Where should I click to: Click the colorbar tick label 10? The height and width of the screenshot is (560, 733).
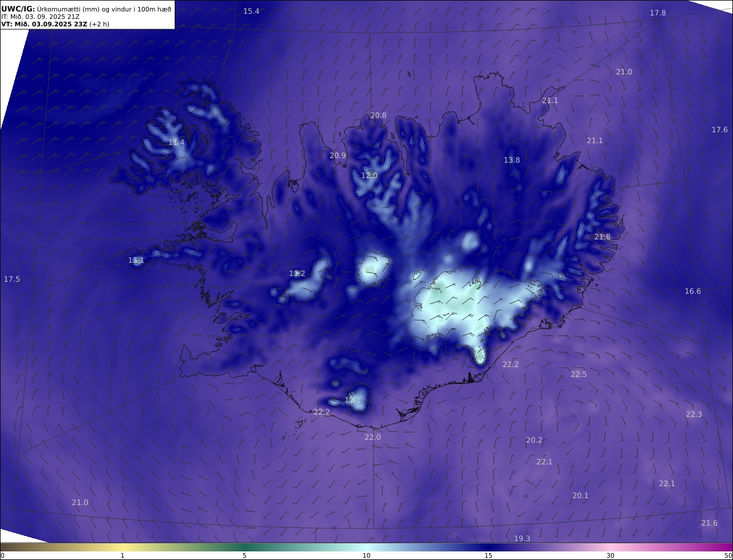coord(366,555)
